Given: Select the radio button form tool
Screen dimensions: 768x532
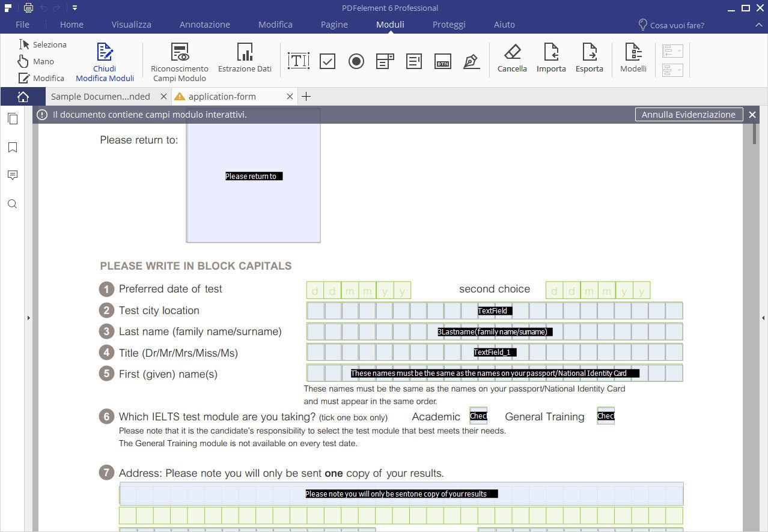Looking at the screenshot, I should coord(356,61).
